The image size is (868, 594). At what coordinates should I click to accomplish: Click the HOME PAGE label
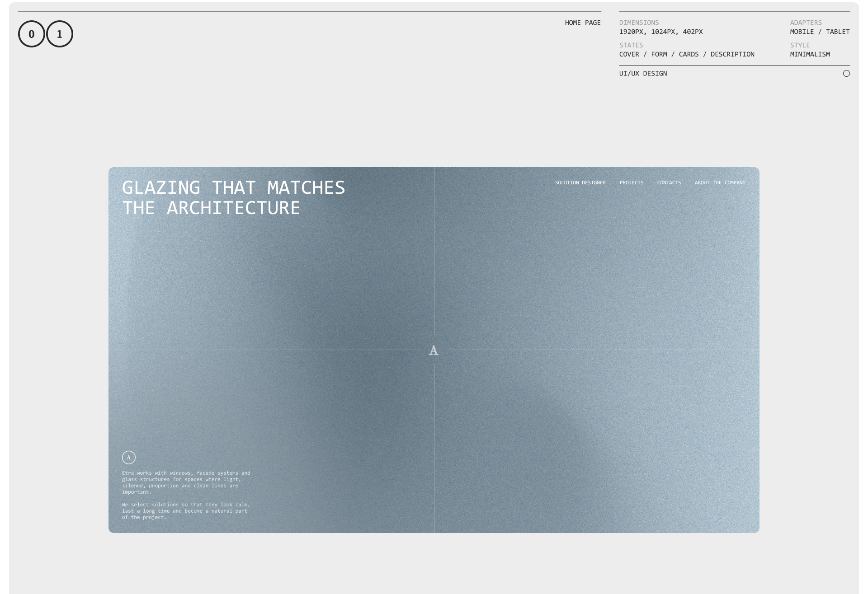583,23
